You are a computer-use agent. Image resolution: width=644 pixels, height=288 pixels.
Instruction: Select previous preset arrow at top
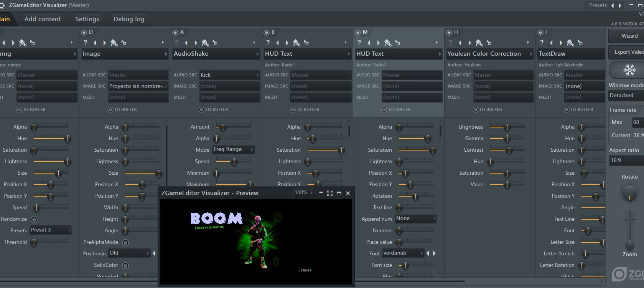click(613, 5)
